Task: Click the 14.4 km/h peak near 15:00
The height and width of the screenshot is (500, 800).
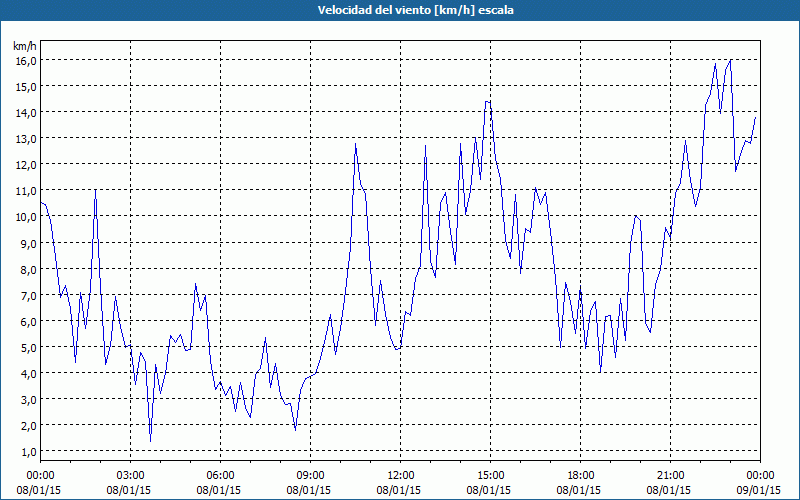Action: click(x=488, y=102)
